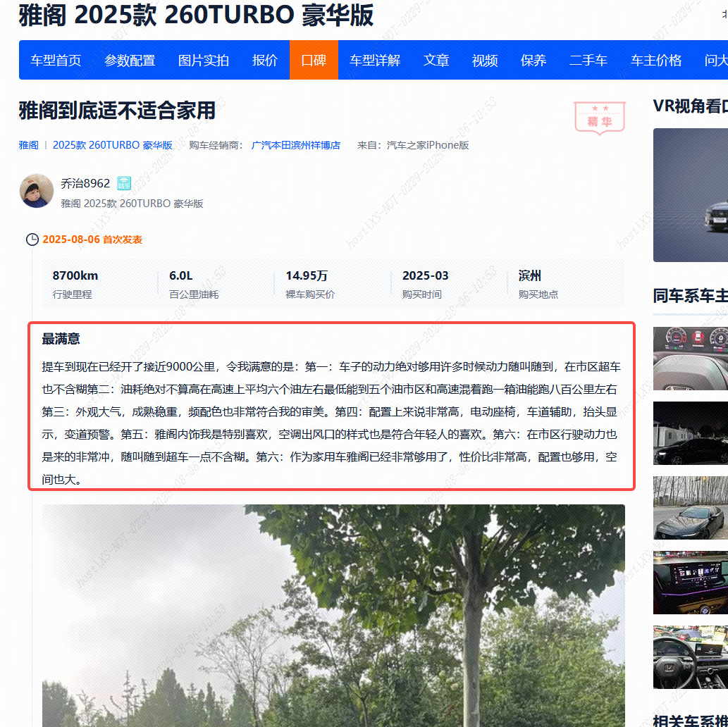The image size is (728, 727).
Task: Go to 文章 tab
Action: pos(436,61)
